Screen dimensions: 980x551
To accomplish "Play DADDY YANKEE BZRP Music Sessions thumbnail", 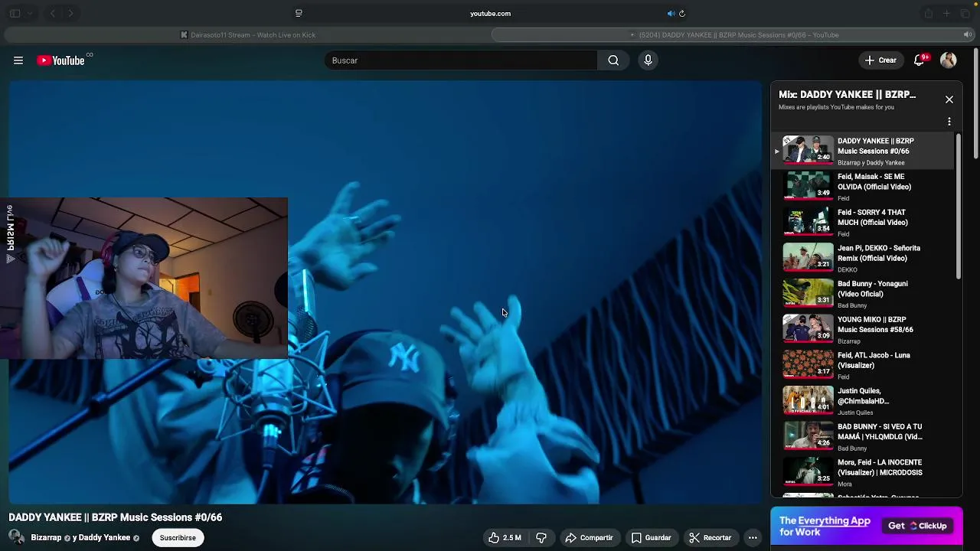I will point(808,149).
